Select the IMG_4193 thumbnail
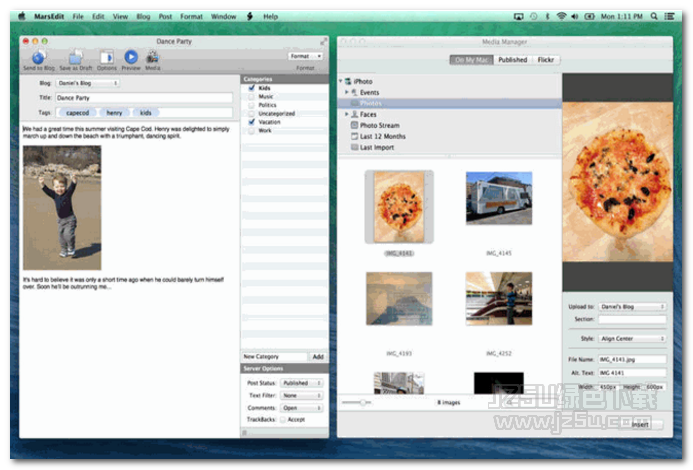693x470 pixels. pyautogui.click(x=399, y=298)
